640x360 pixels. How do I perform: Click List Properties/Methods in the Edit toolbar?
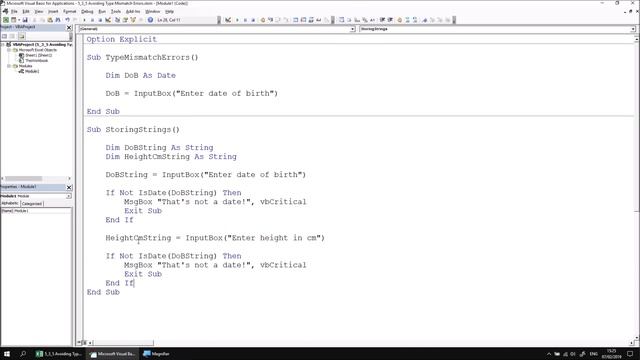pyautogui.click(x=341, y=20)
